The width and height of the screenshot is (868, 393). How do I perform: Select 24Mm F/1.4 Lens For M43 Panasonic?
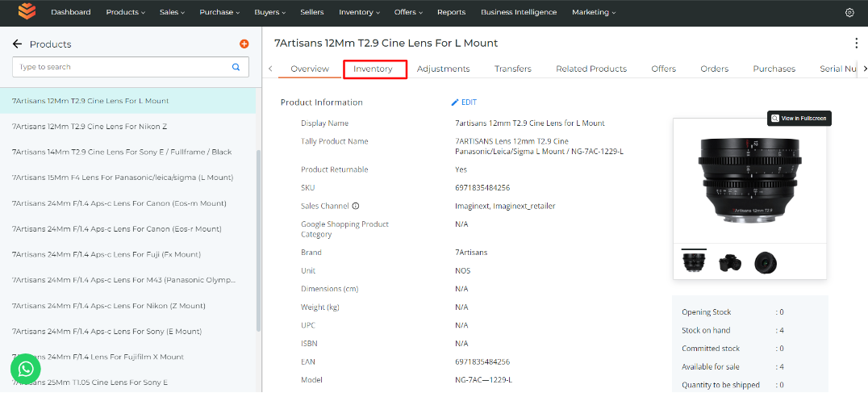tap(128, 280)
